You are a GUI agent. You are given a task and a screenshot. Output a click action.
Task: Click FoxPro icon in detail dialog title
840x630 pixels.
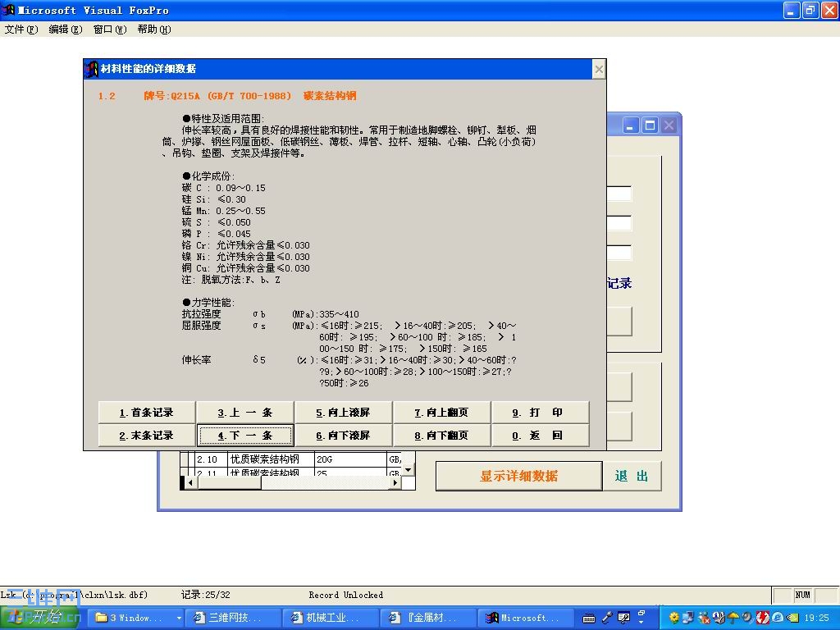[x=92, y=69]
